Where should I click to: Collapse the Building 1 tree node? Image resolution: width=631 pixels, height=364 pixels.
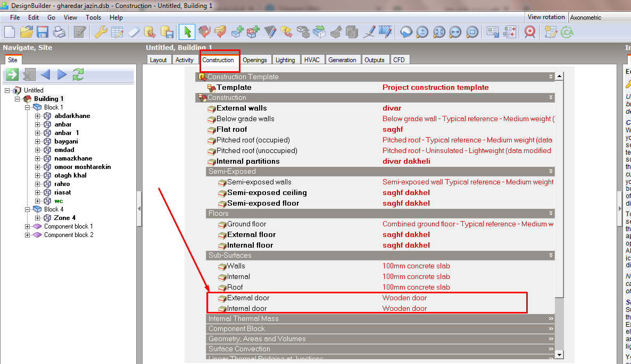point(18,99)
